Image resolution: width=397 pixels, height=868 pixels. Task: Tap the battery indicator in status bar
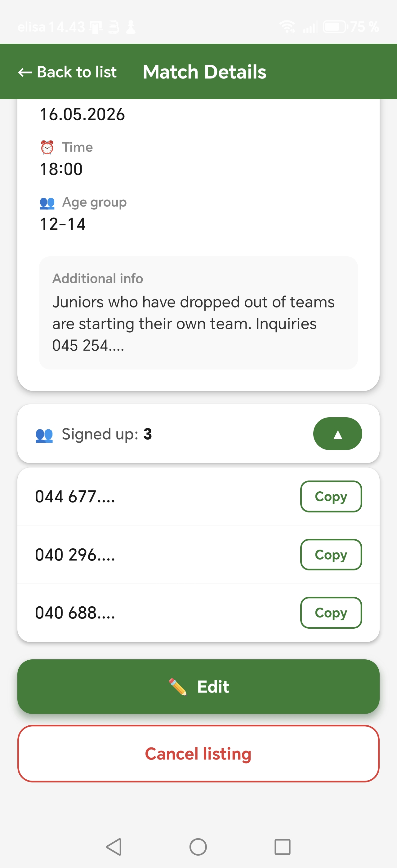(335, 27)
